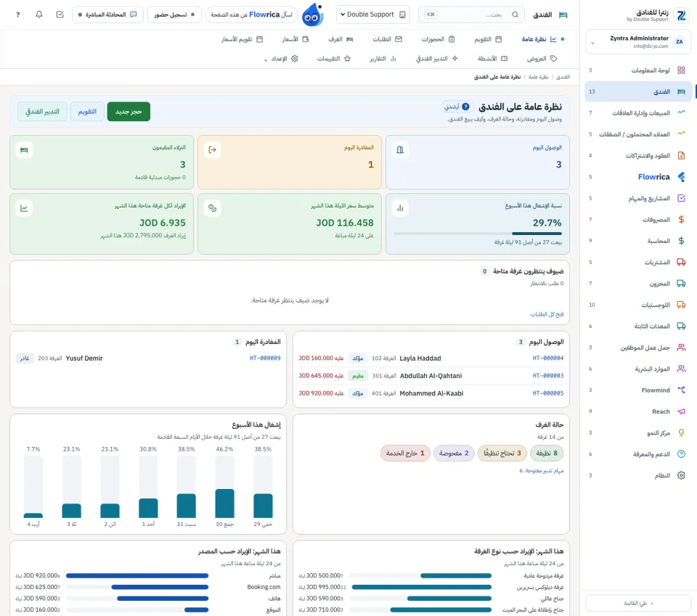Collapse the sidebar via طي القائمة
Screen dimensions: 697x616
(638, 603)
